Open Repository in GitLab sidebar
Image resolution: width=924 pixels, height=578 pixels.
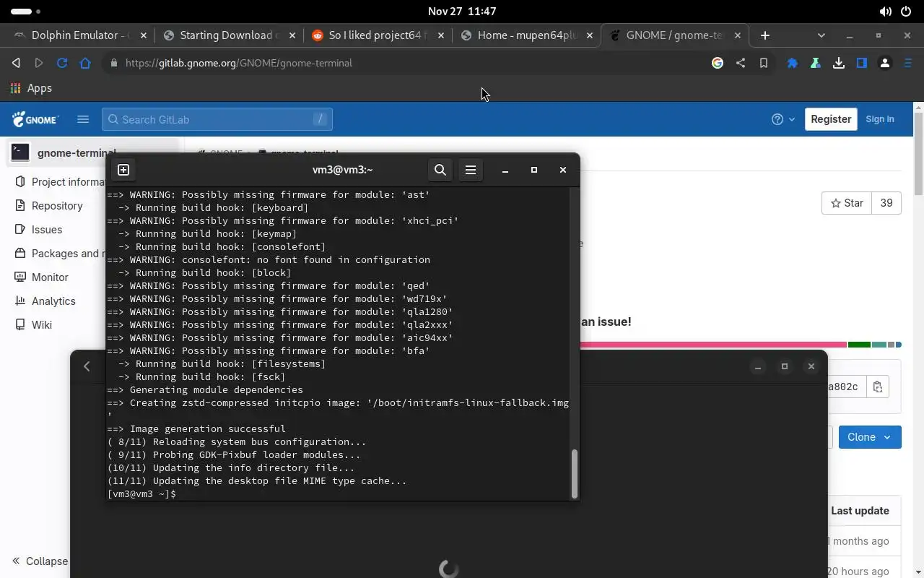click(x=57, y=206)
